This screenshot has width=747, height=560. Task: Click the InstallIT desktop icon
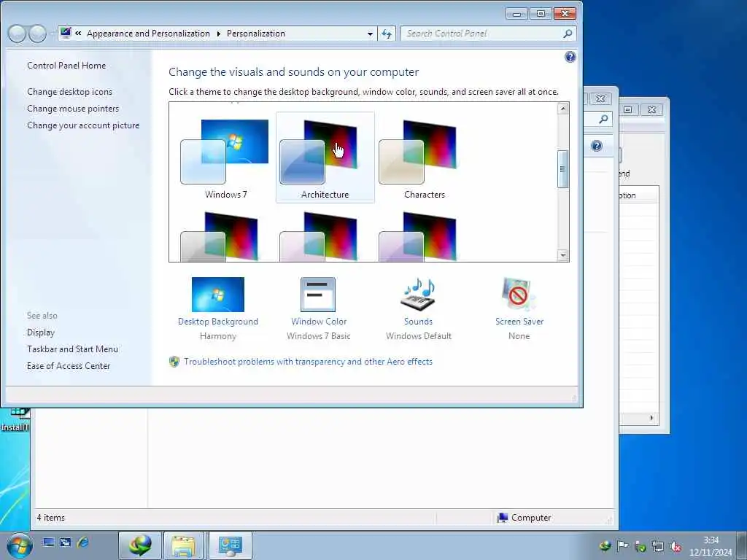[x=15, y=420]
